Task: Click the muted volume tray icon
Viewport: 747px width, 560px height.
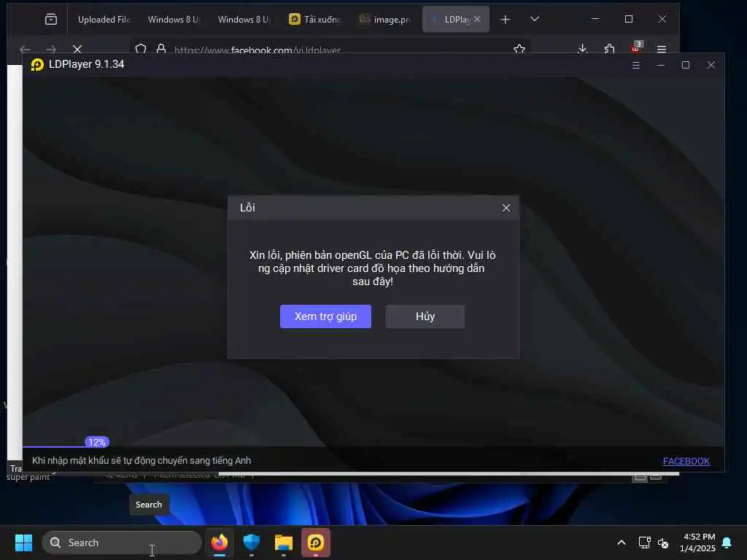Action: click(663, 543)
